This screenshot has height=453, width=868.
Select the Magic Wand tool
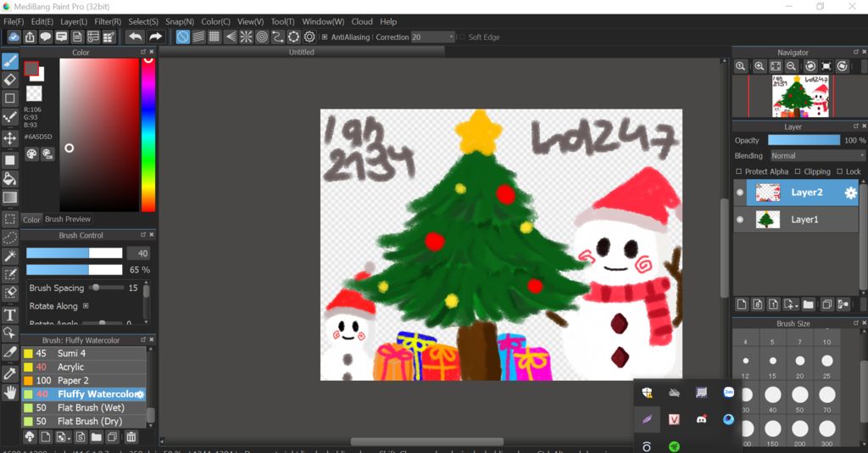click(10, 256)
